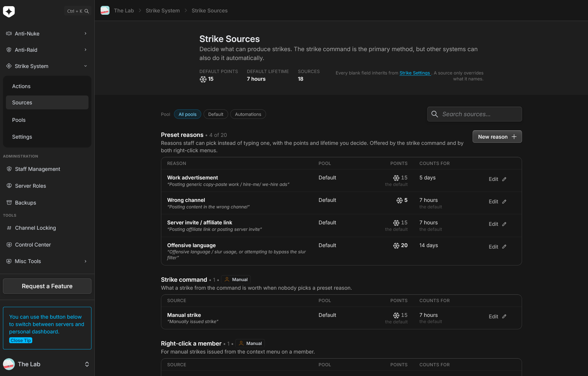This screenshot has height=376, width=588.
Task: Click the pencil icon for Manual strike
Action: coord(504,317)
